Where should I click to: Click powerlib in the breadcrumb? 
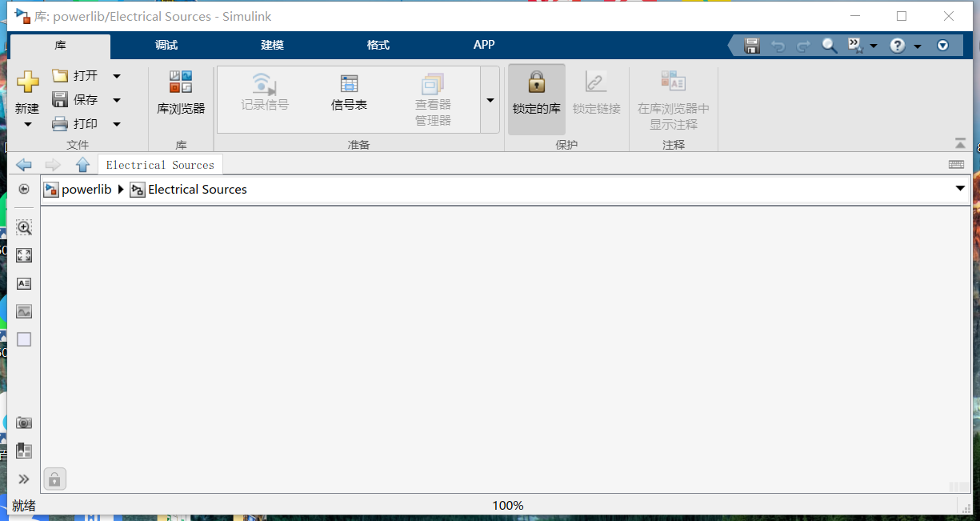(x=86, y=190)
